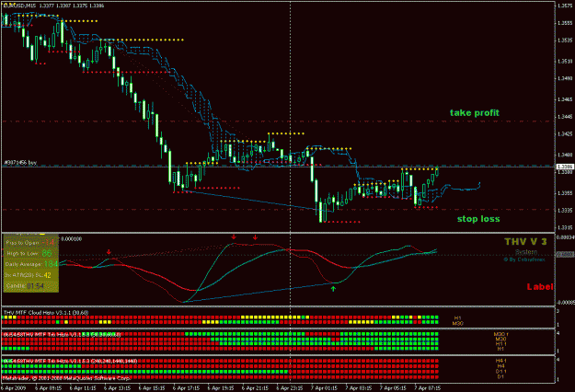This screenshot has height=392, width=575.
Task: Click the 0.000100 oscillator level text
Action: pyautogui.click(x=71, y=239)
